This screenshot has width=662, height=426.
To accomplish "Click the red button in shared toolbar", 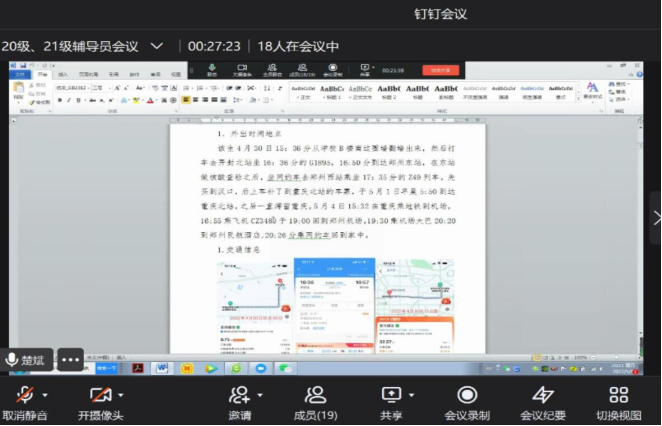I will coord(437,70).
